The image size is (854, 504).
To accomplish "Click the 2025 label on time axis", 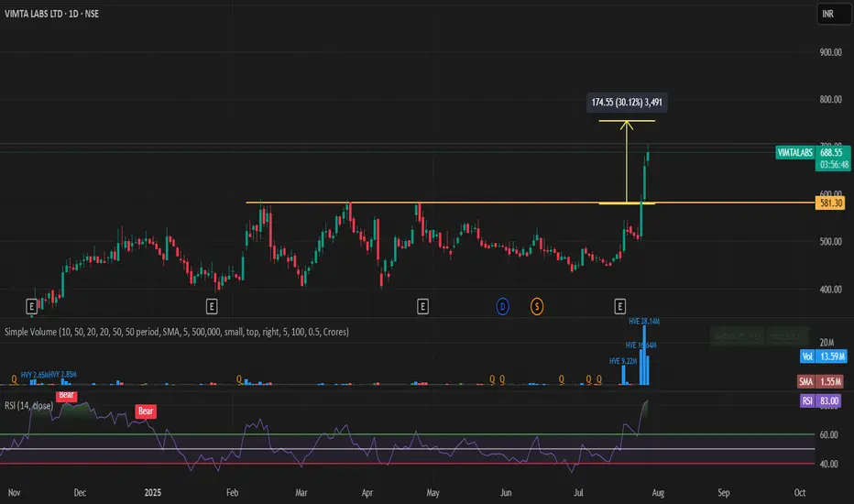I will pos(152,493).
